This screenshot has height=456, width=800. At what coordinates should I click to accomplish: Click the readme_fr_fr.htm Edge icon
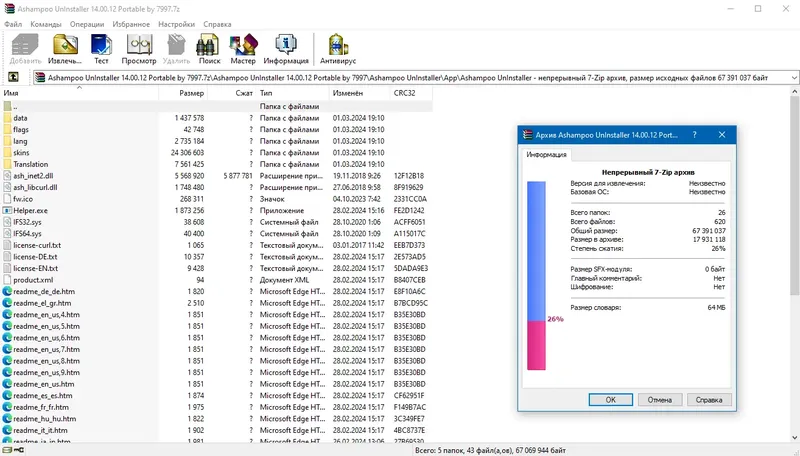pyautogui.click(x=7, y=407)
